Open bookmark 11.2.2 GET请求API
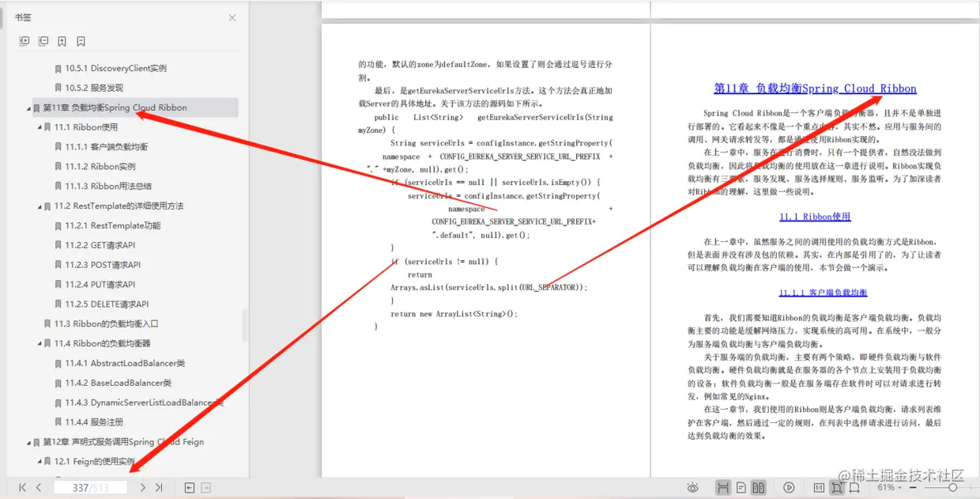 click(100, 245)
